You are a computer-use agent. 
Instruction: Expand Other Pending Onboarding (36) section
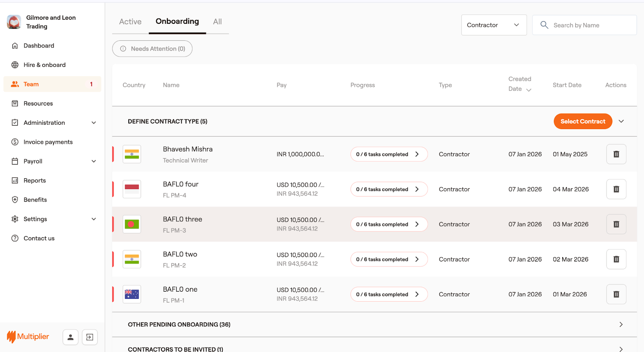pos(621,324)
